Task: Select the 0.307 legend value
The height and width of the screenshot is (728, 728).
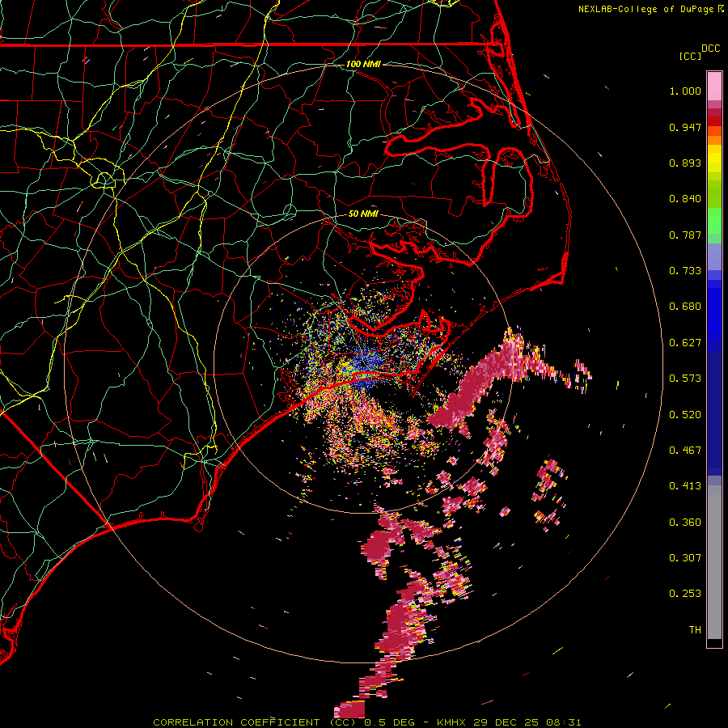Action: coord(685,558)
